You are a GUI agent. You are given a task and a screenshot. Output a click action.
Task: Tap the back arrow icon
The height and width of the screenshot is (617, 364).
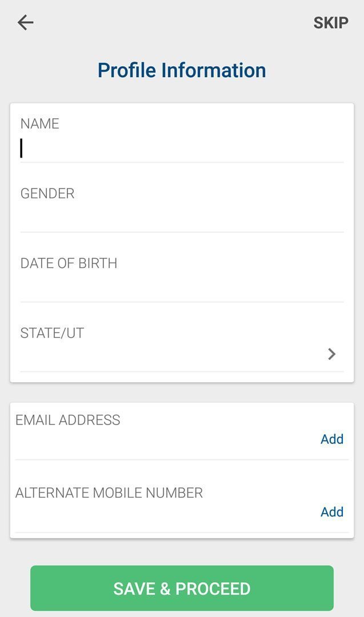[26, 22]
